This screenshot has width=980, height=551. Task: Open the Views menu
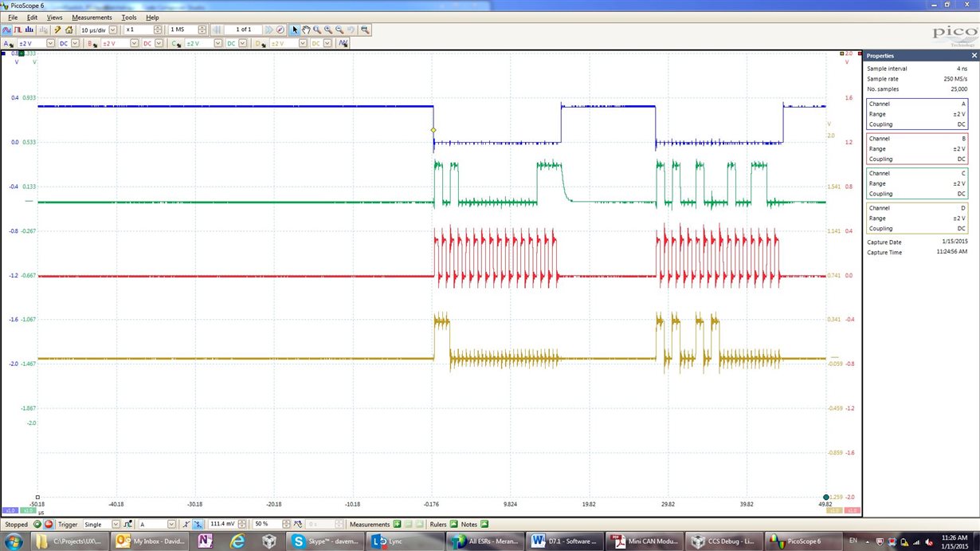(x=54, y=17)
